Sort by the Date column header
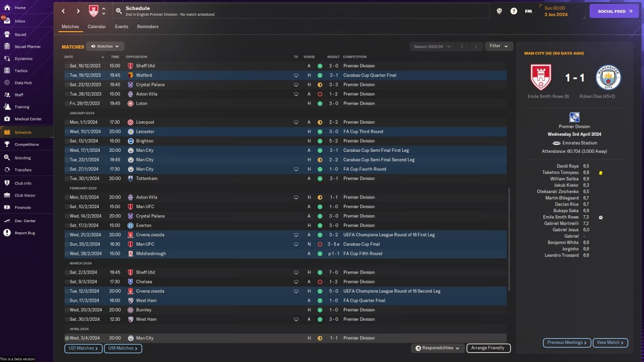 [x=69, y=57]
